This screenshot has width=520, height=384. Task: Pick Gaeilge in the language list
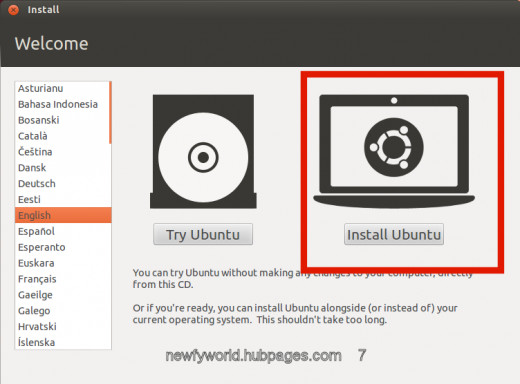pos(62,295)
